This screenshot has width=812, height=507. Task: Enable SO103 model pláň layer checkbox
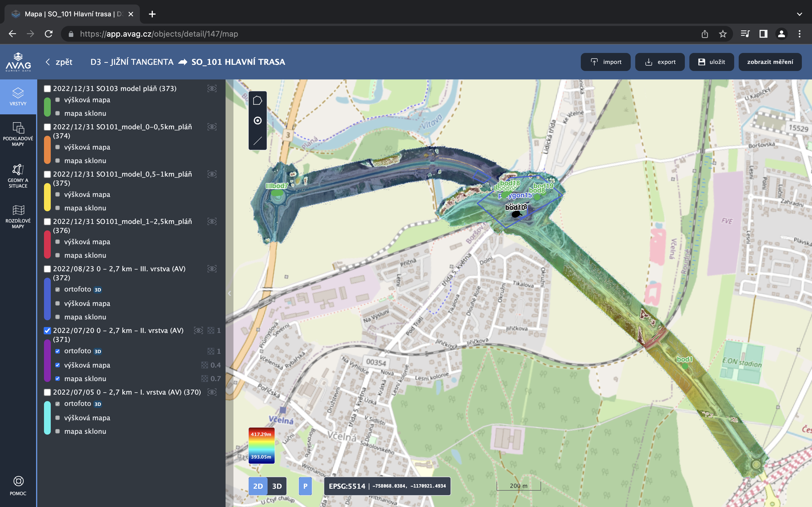47,88
